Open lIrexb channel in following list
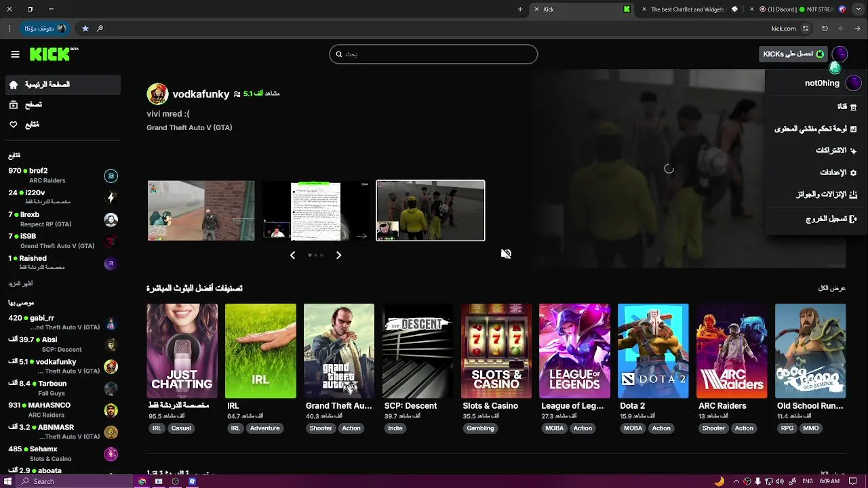This screenshot has height=488, width=868. pyautogui.click(x=62, y=219)
